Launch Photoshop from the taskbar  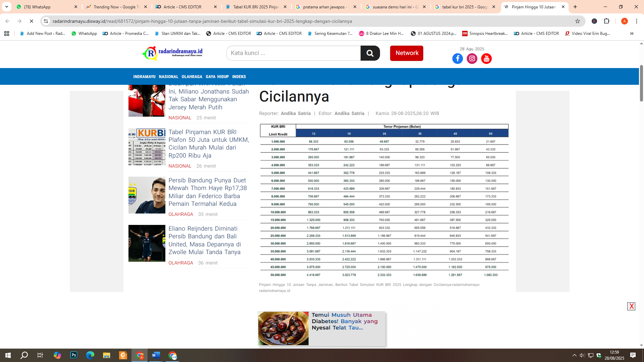(74, 355)
